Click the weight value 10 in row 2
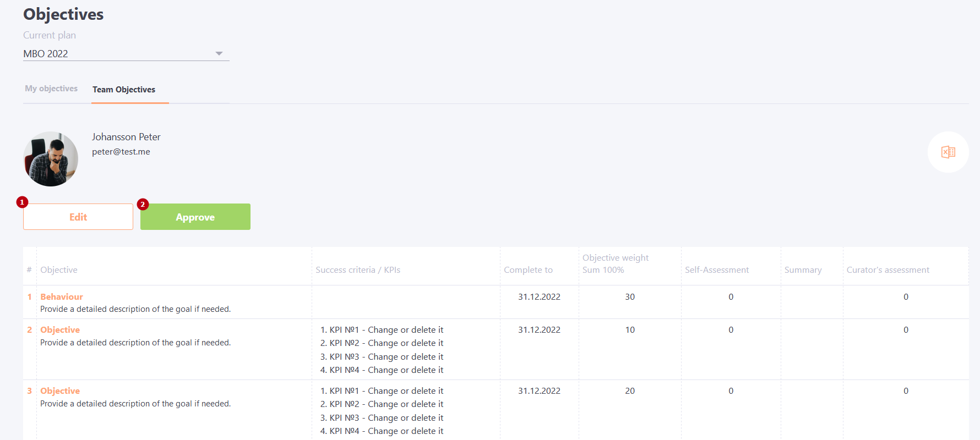The image size is (980, 440). (630, 329)
